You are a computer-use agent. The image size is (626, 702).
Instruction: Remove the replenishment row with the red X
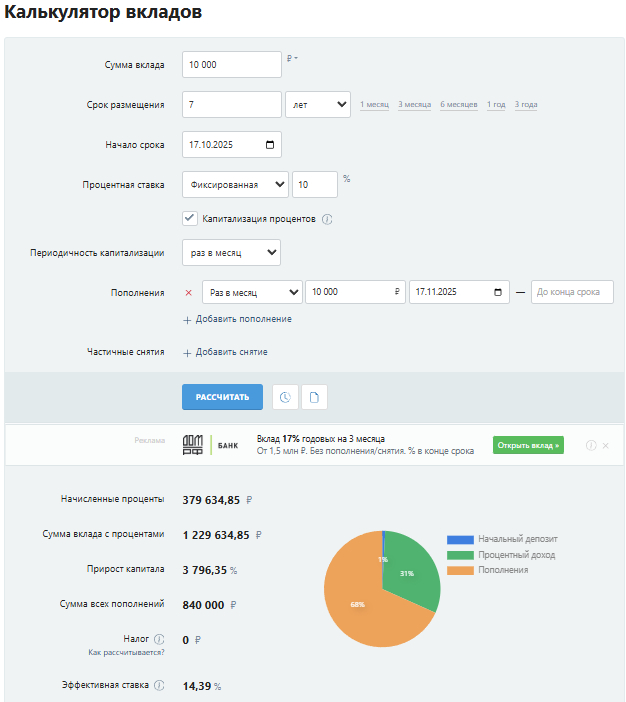point(188,292)
